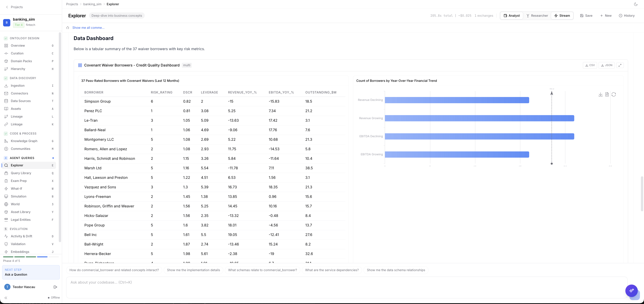Image resolution: width=644 pixels, height=304 pixels.
Task: Switch to Researcher mode
Action: point(537,15)
